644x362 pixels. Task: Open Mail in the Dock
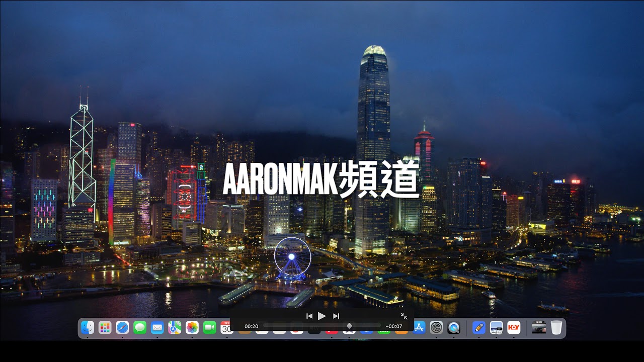click(157, 328)
